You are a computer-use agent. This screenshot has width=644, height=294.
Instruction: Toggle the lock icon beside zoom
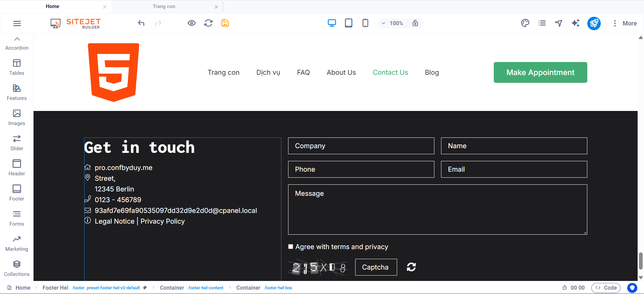tap(415, 23)
